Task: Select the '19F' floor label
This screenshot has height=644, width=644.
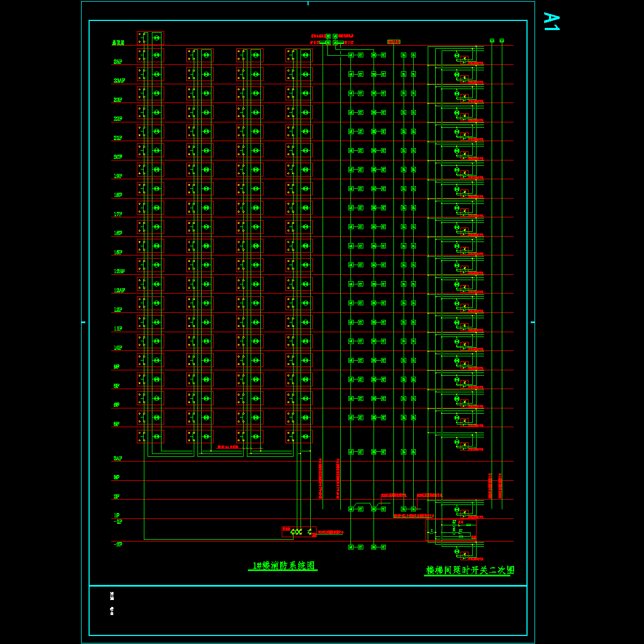Action: [x=118, y=176]
